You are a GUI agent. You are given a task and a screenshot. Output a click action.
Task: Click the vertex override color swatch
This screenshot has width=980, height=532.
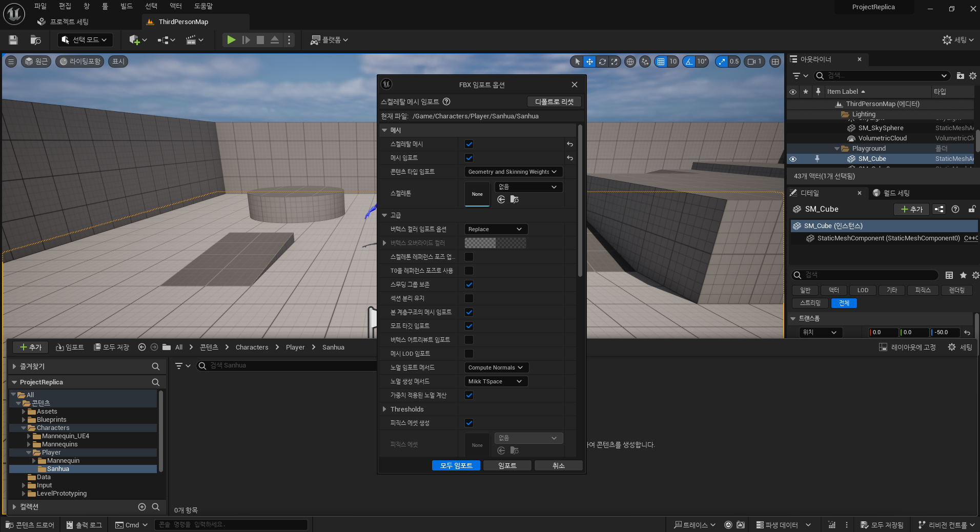(495, 243)
